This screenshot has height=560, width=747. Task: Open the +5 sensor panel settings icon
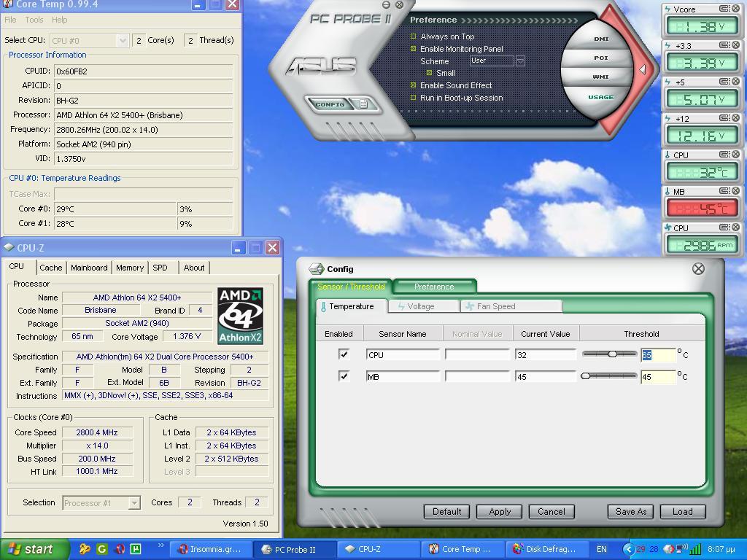(724, 82)
